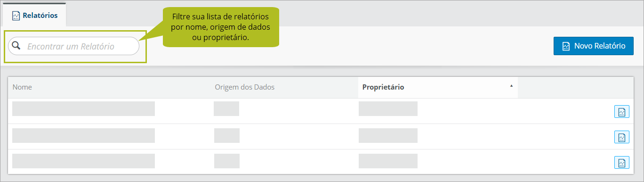
Task: Click the third row's owner cell
Action: [388, 161]
